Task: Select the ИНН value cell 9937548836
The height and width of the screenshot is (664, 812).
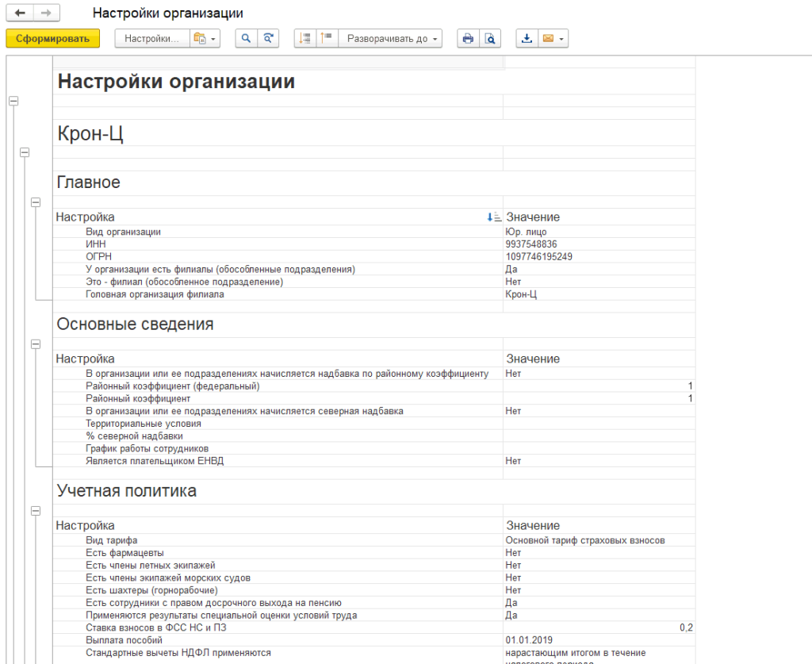Action: (531, 244)
